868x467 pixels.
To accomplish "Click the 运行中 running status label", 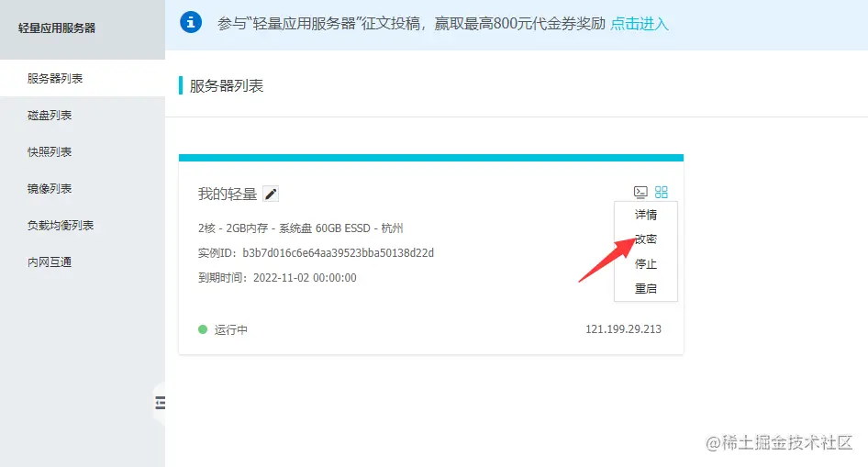I will [231, 329].
